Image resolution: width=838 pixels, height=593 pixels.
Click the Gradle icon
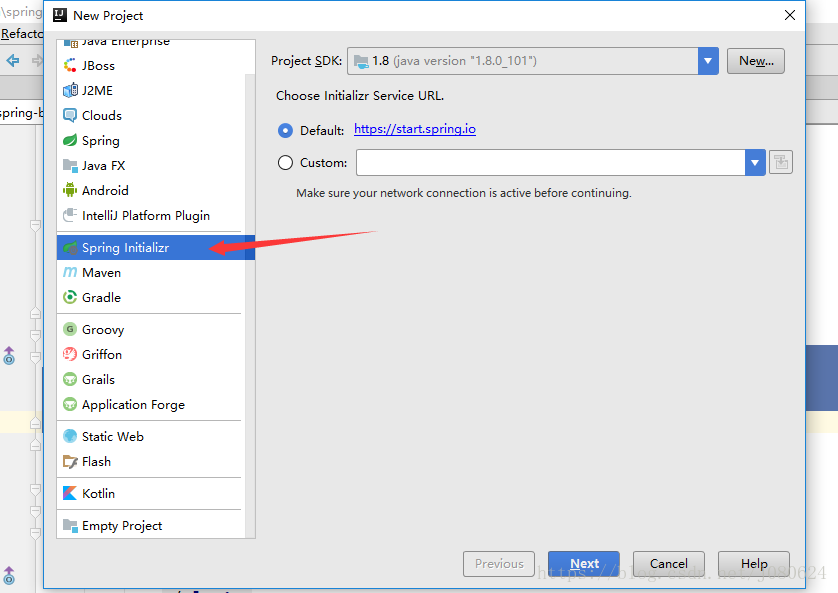pyautogui.click(x=70, y=298)
